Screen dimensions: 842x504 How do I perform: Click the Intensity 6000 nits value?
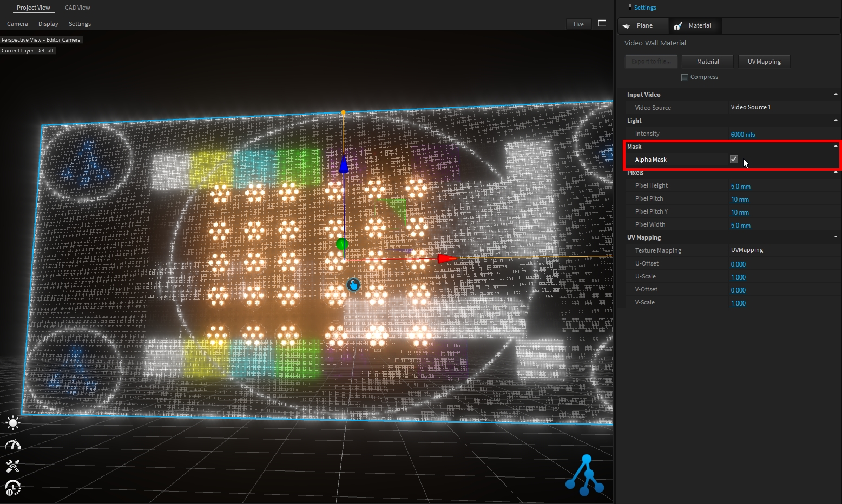click(742, 134)
